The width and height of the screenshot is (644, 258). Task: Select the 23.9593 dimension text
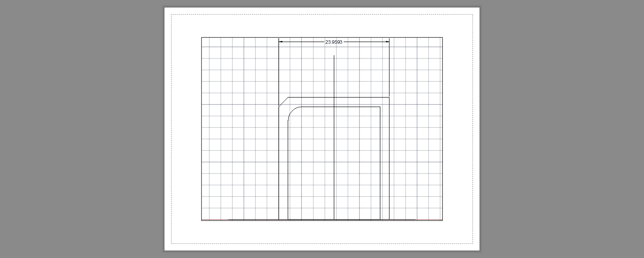click(334, 42)
